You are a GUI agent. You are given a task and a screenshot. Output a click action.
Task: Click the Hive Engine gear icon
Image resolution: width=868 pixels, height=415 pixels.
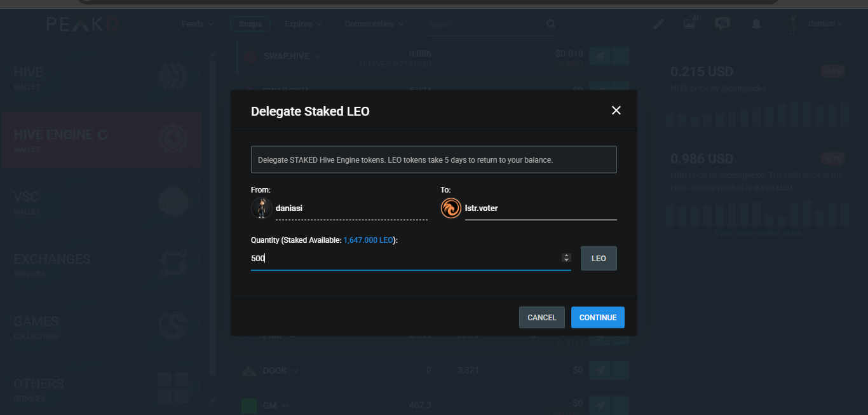[173, 139]
